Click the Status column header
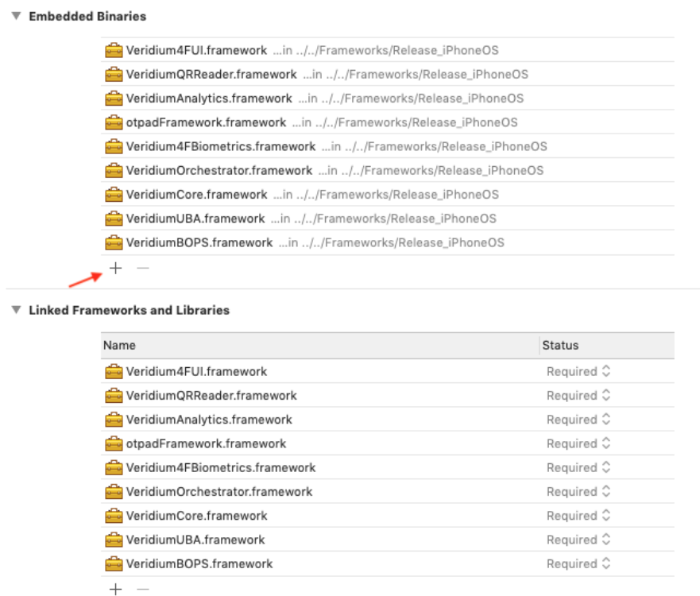 pyautogui.click(x=607, y=346)
